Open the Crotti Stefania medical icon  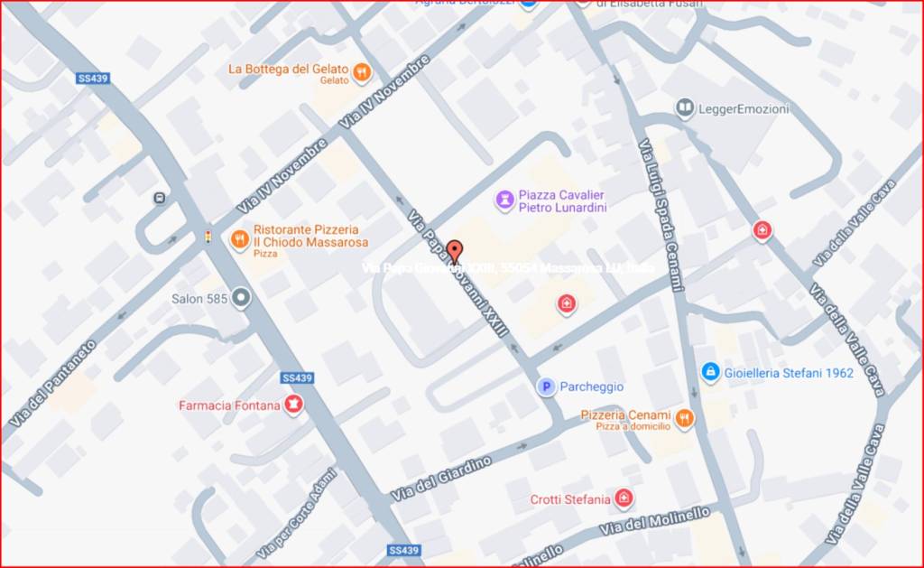624,499
